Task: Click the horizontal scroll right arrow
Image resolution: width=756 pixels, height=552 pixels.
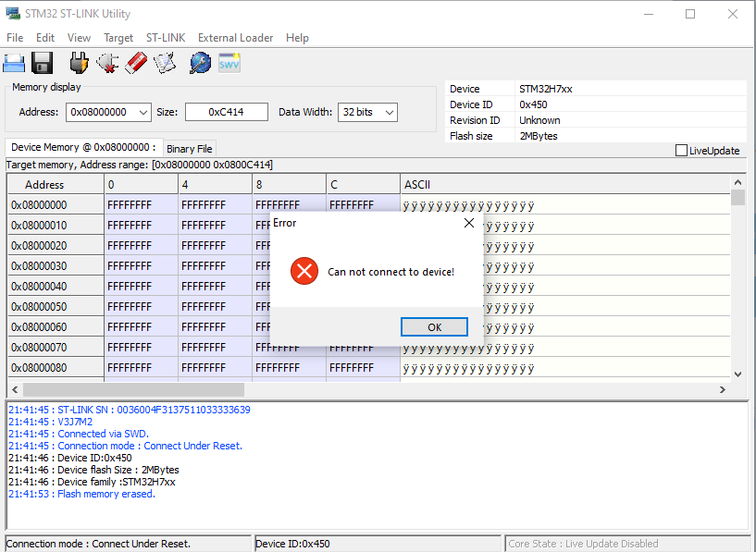Action: pyautogui.click(x=723, y=389)
